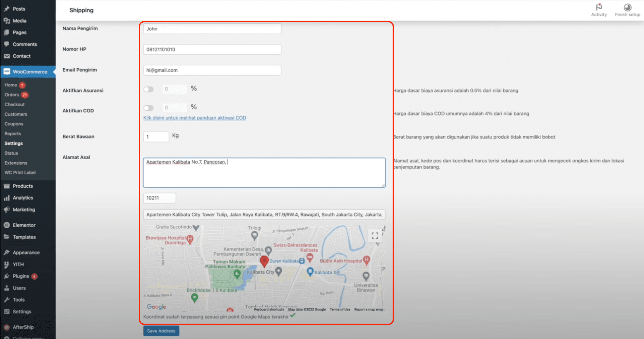Open the Tools wrench icon
Image resolution: width=644 pixels, height=339 pixels.
pos(7,299)
